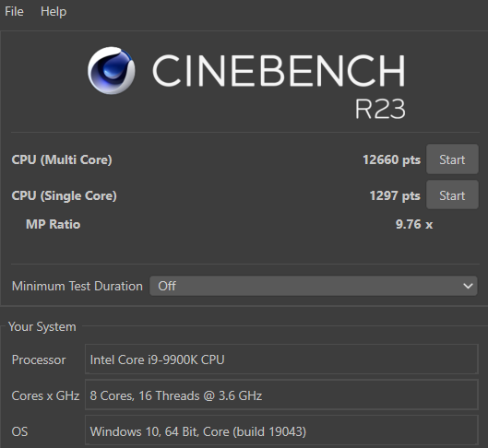Start the CPU Single Core test

click(x=452, y=195)
